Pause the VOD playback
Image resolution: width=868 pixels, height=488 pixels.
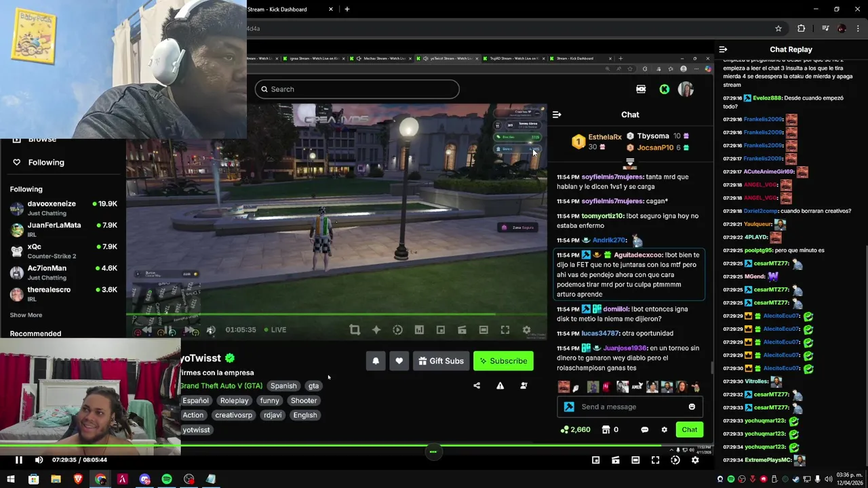[19, 460]
